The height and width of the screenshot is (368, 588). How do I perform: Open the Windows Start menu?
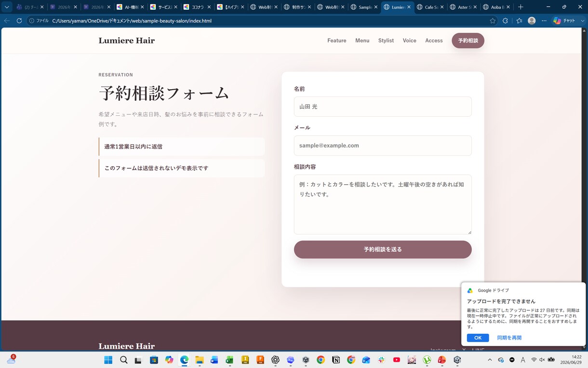coord(108,360)
